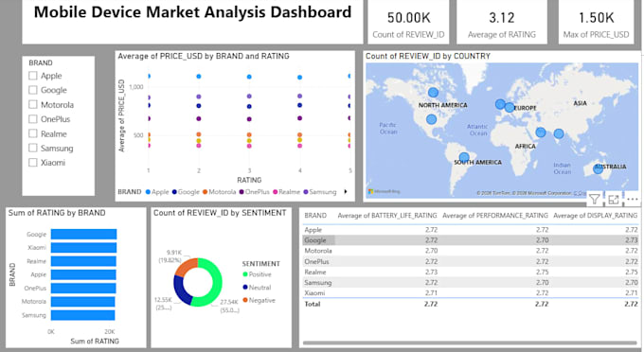Select the Xiaomi bar in rating chart
644x352 pixels.
click(x=83, y=247)
